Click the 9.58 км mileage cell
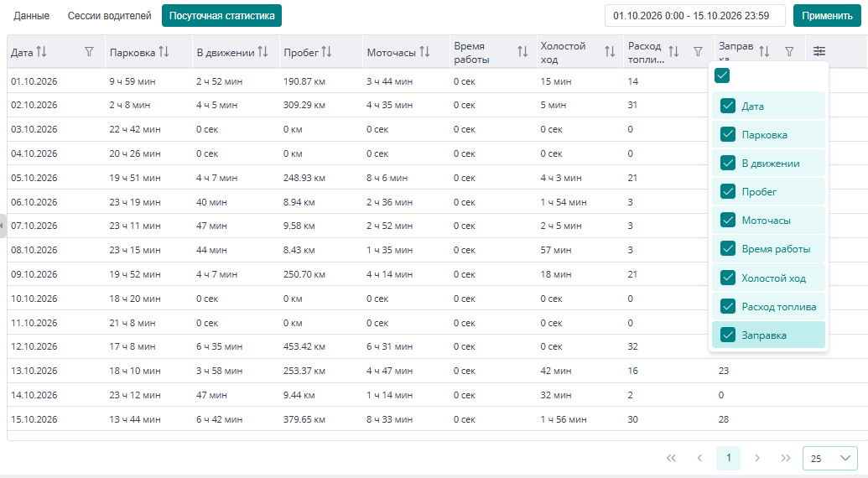This screenshot has height=478, width=868. tap(299, 226)
